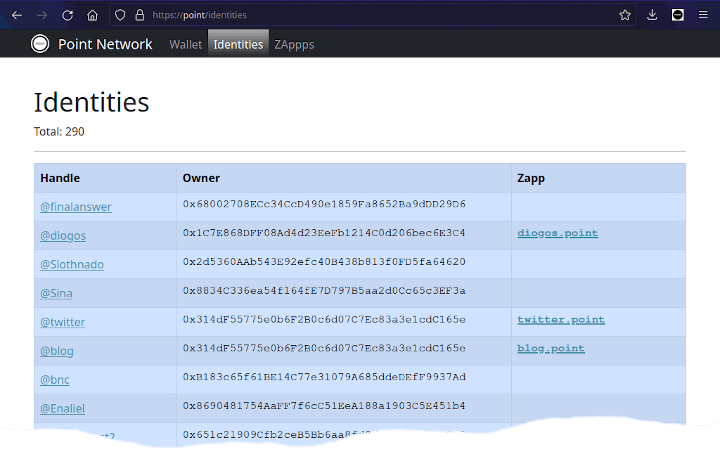Viewport: 720px width, 452px height.
Task: Reload the page with the refresh icon
Action: 67,15
